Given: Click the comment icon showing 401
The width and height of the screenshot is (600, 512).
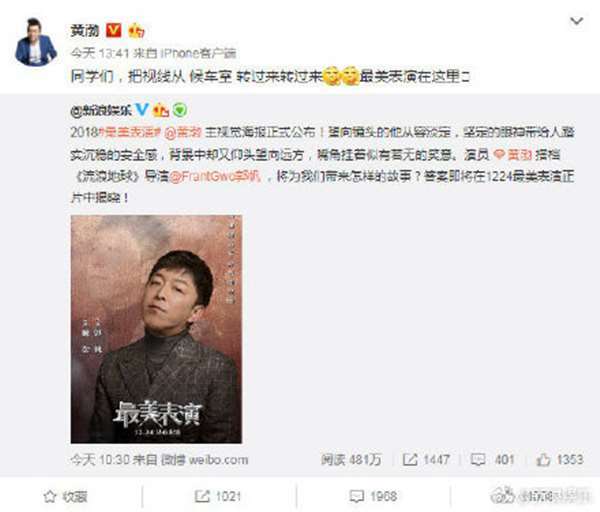Looking at the screenshot, I should [478, 460].
